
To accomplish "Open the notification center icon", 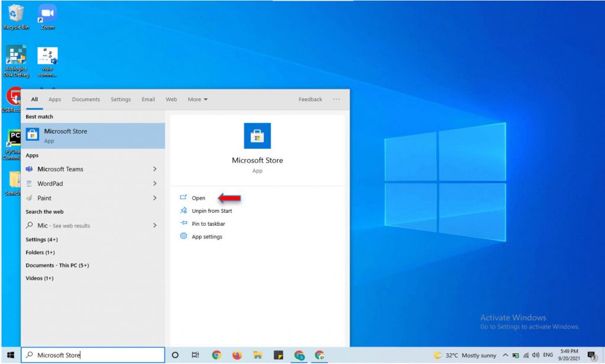I will (591, 355).
